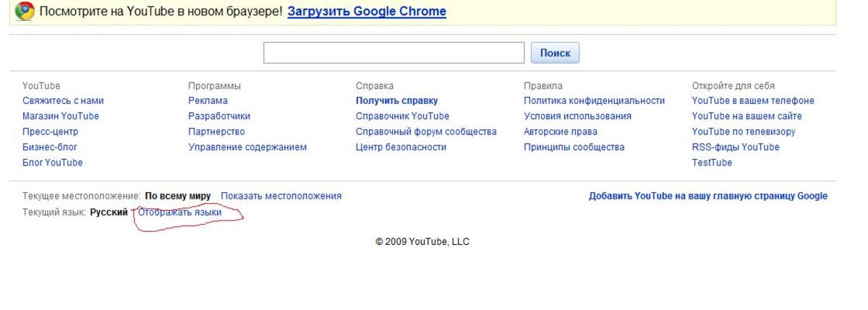Click YouTube на вашем сайте link

pos(747,116)
